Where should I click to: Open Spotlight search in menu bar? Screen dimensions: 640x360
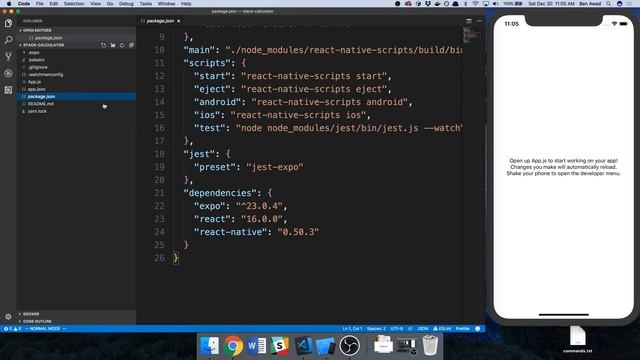click(609, 4)
